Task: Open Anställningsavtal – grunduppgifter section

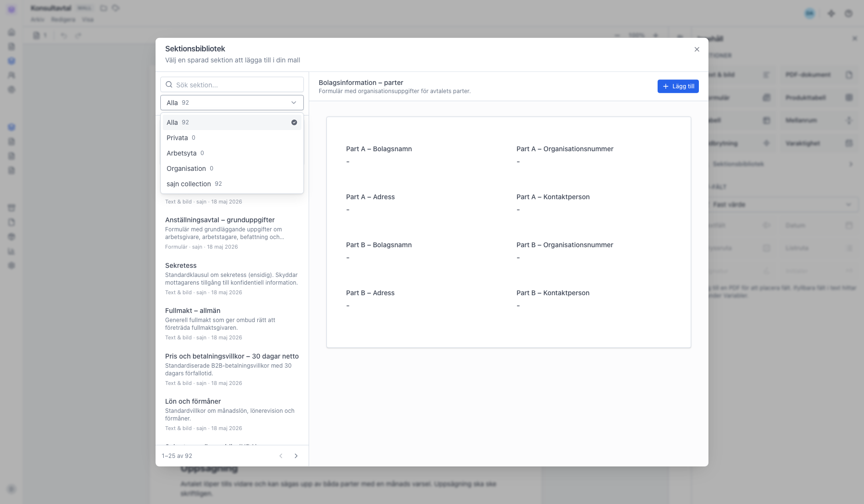Action: tap(232, 233)
